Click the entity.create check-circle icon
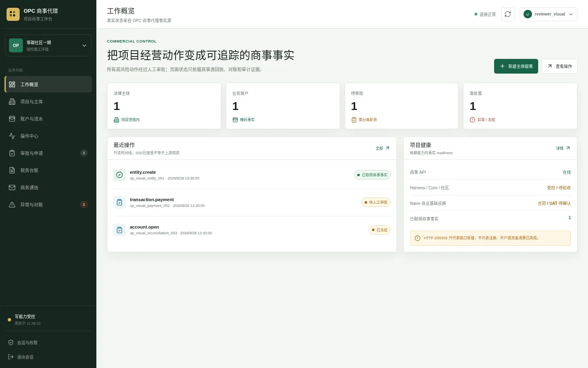Viewport: 588px width, 368px height. point(120,175)
